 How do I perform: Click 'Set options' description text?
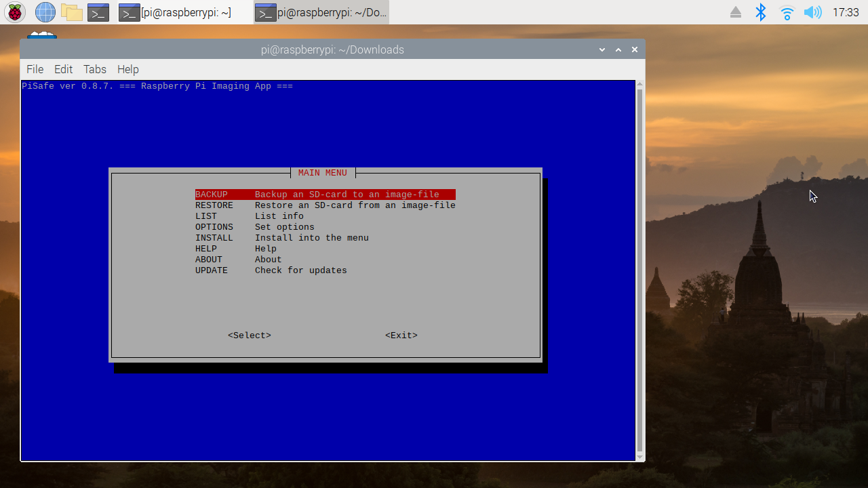click(285, 227)
